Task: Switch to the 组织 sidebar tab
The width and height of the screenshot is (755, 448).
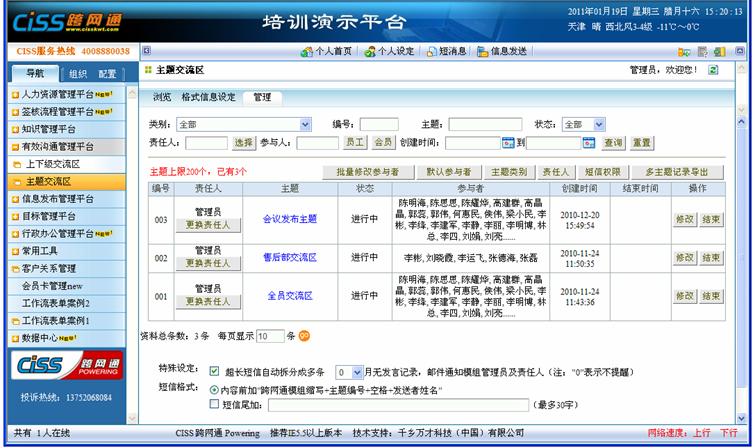Action: click(78, 74)
